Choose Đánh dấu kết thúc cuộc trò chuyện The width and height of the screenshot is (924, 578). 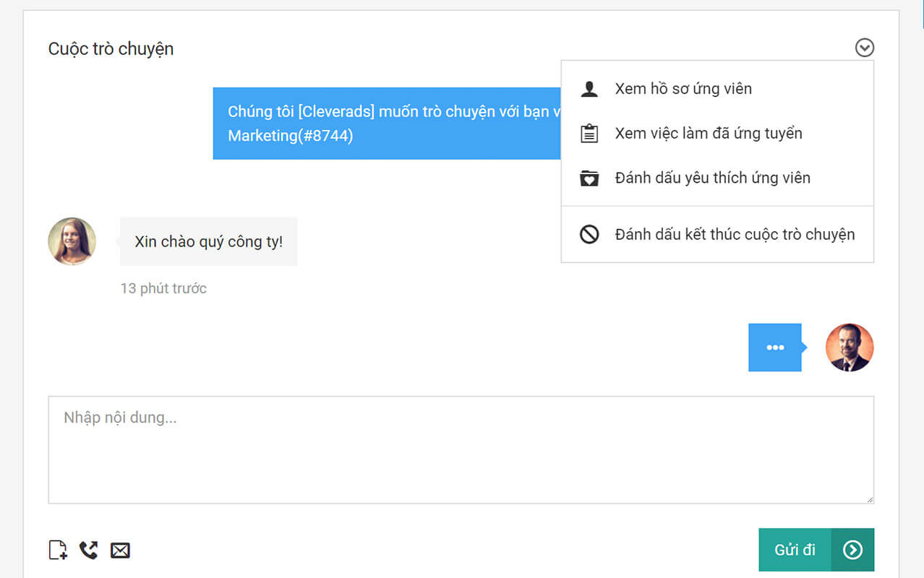(x=735, y=235)
